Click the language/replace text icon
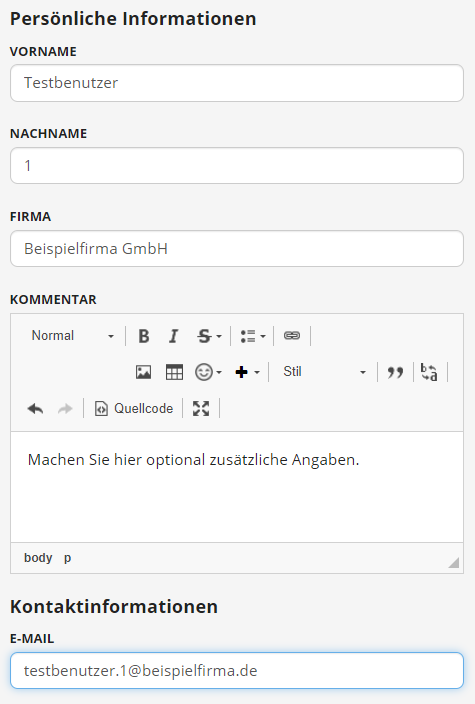 [429, 372]
